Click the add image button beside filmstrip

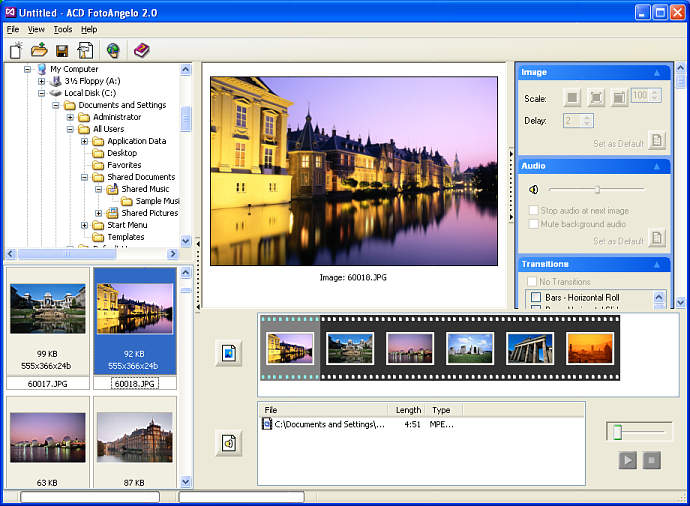[228, 353]
